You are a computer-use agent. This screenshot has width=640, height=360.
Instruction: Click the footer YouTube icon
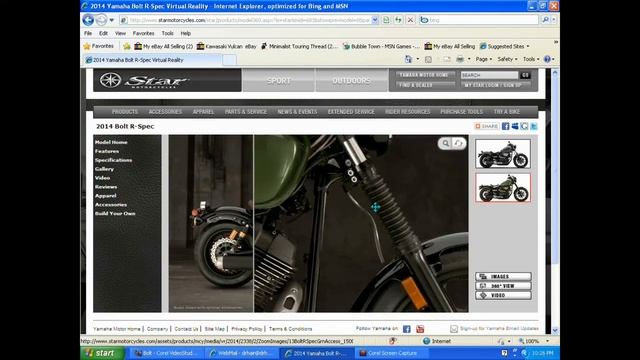click(x=420, y=329)
